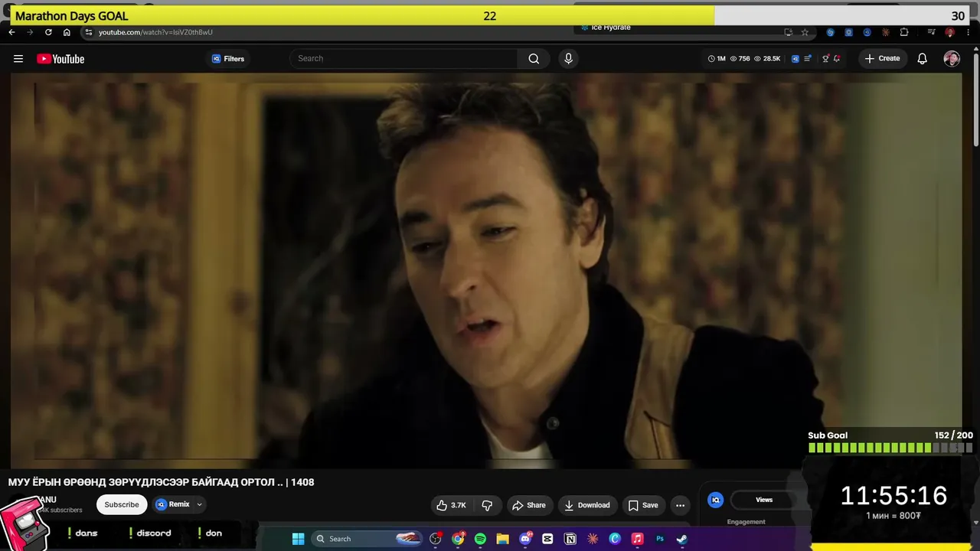The width and height of the screenshot is (980, 551).
Task: Open Spotify from the taskbar
Action: [480, 539]
